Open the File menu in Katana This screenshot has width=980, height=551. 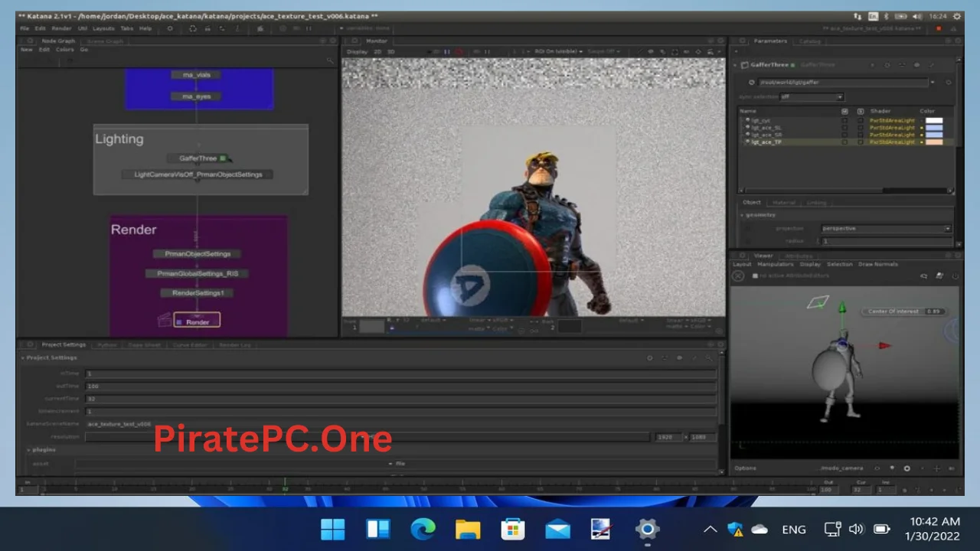click(x=24, y=28)
